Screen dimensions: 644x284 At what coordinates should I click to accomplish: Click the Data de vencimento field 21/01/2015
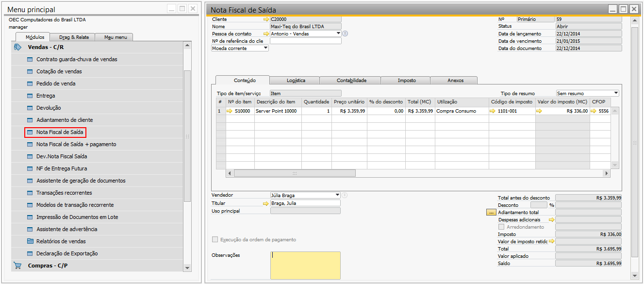(x=589, y=41)
